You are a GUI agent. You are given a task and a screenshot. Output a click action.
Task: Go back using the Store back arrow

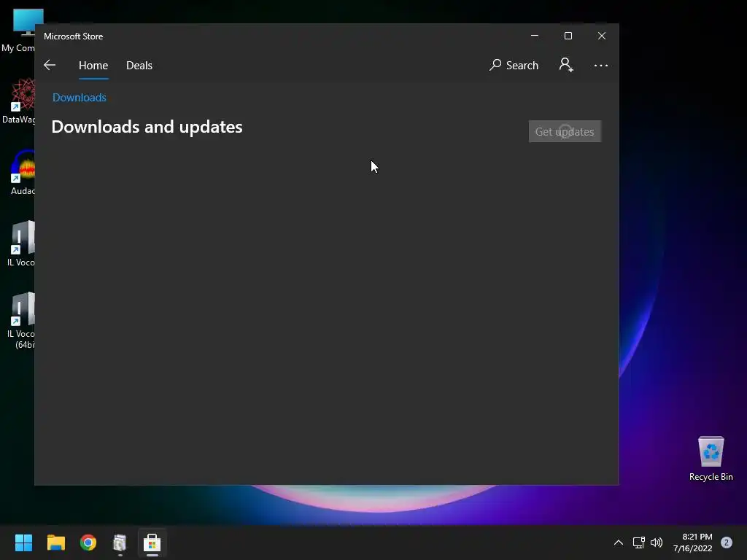point(50,65)
